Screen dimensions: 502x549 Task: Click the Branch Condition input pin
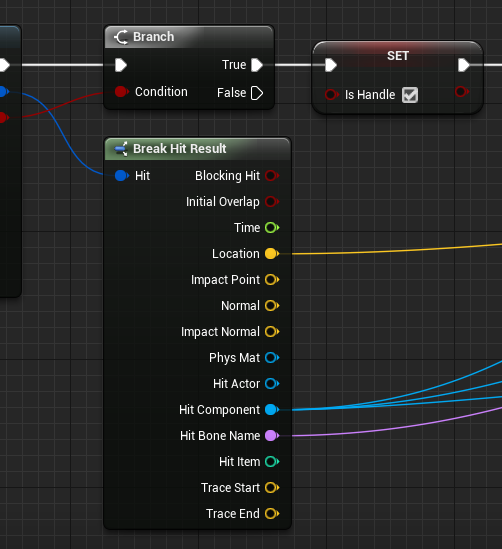point(121,92)
